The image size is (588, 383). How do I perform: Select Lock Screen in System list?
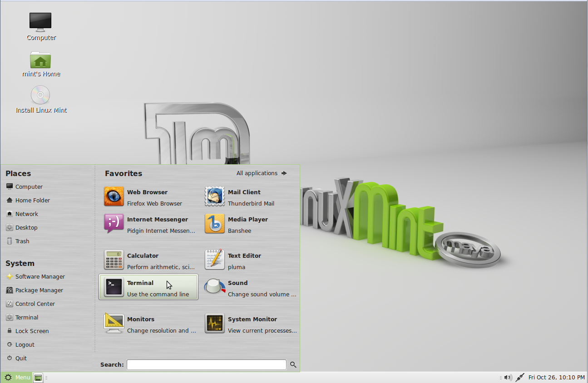pos(27,331)
